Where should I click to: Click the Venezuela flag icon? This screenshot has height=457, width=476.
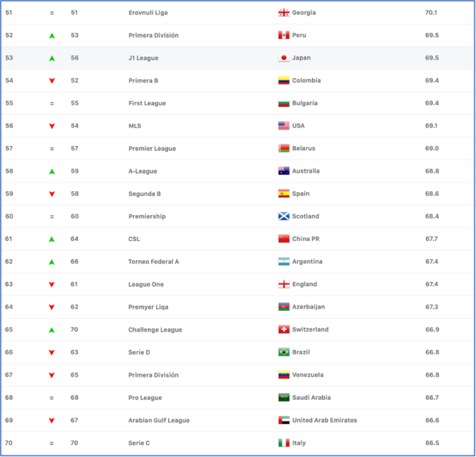pos(284,375)
